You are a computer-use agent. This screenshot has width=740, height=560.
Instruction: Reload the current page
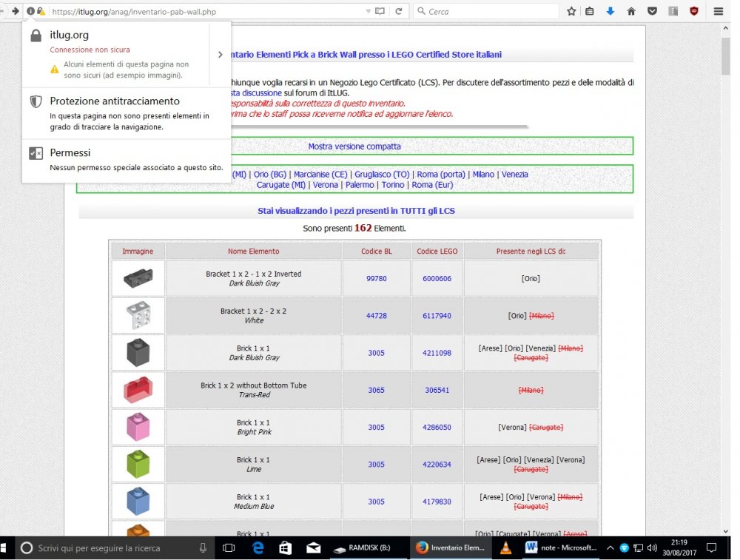(x=399, y=11)
